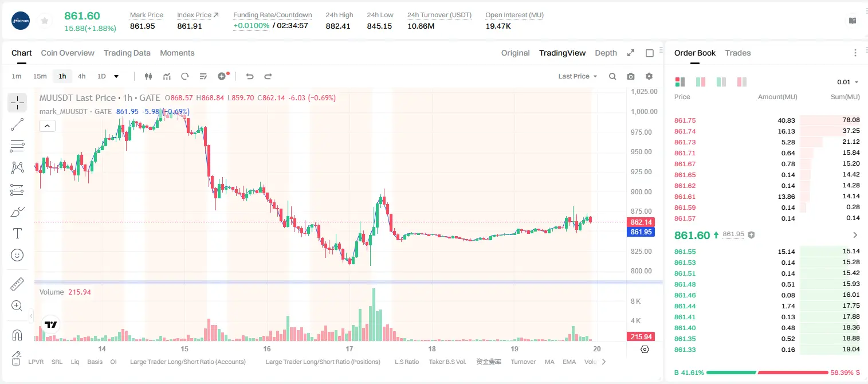Redo the last chart action
This screenshot has width=868, height=384.
[268, 76]
